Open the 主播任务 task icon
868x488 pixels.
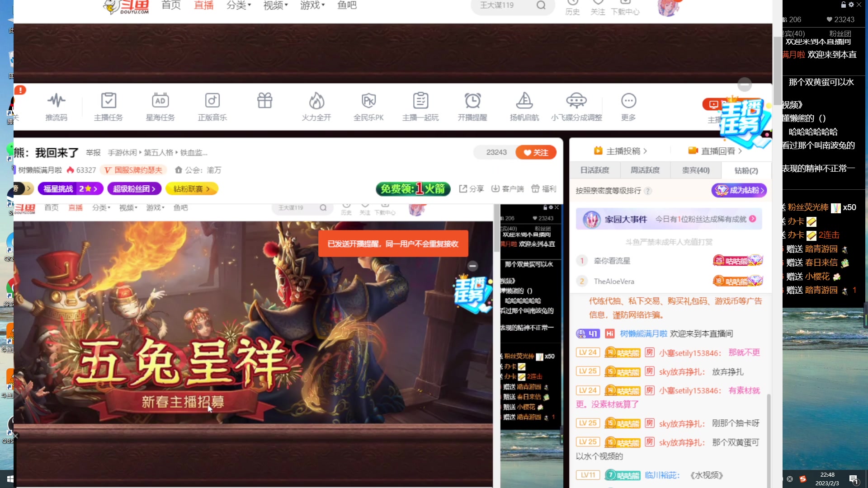pos(108,107)
